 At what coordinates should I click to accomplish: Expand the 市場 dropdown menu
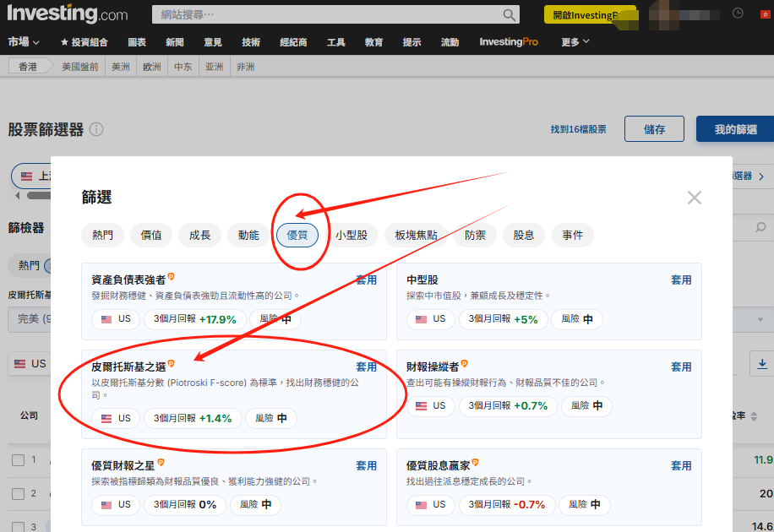pos(23,42)
